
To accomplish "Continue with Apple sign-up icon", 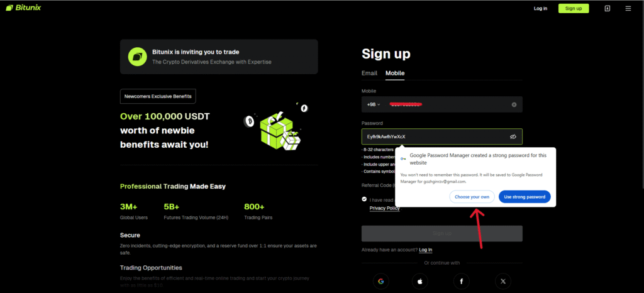I will coord(420,281).
